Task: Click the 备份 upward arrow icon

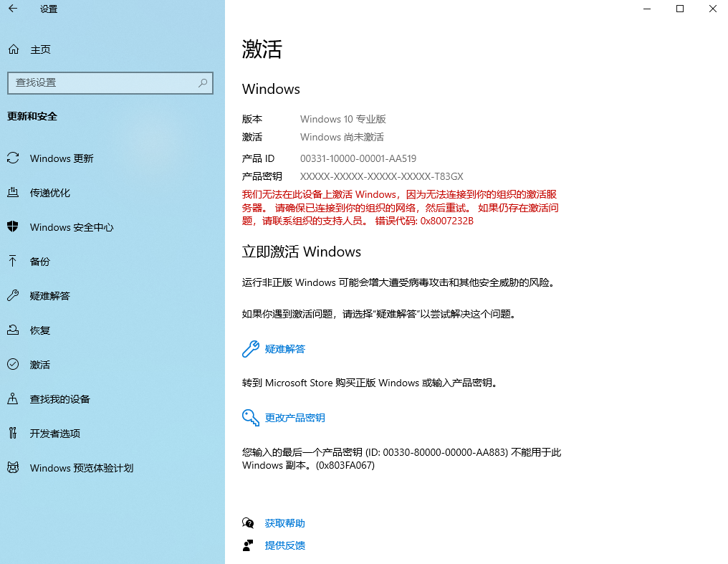Action: [13, 261]
